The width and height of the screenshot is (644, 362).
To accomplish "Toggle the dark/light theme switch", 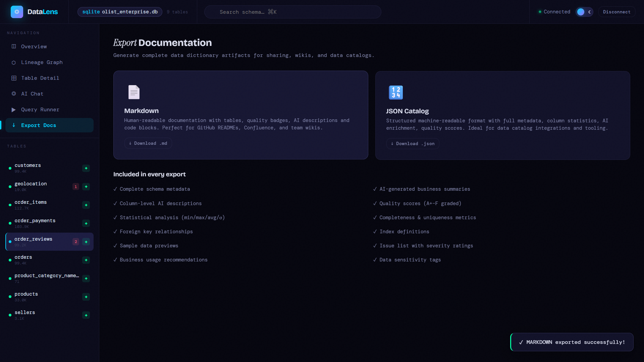I will (x=584, y=12).
